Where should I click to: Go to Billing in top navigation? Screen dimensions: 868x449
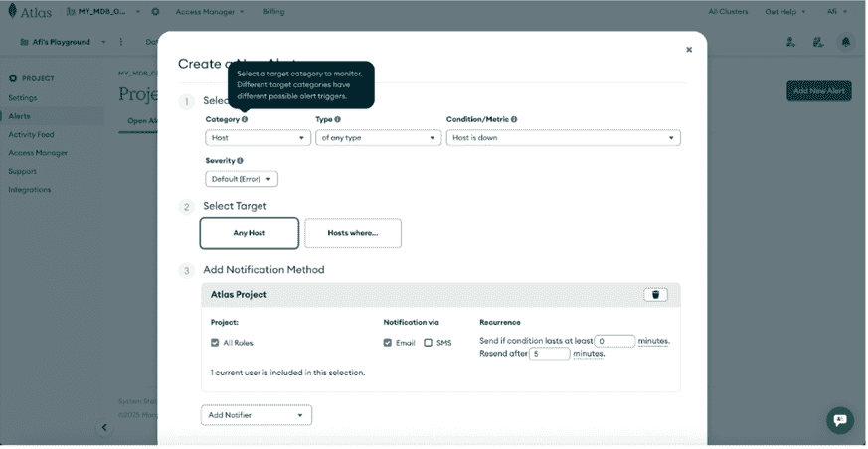[x=274, y=12]
